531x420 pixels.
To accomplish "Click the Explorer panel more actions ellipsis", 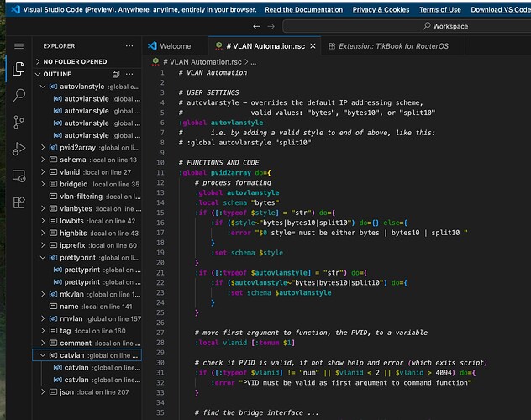I will pyautogui.click(x=129, y=46).
